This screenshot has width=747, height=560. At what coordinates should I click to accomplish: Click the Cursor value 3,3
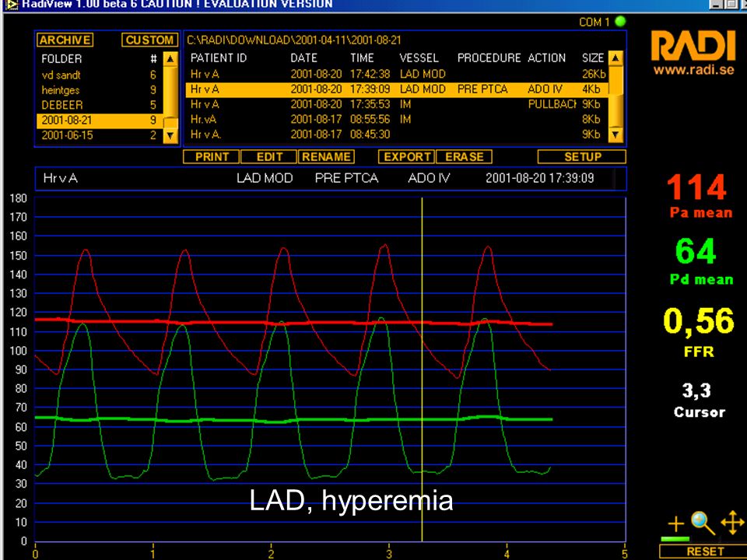(696, 390)
